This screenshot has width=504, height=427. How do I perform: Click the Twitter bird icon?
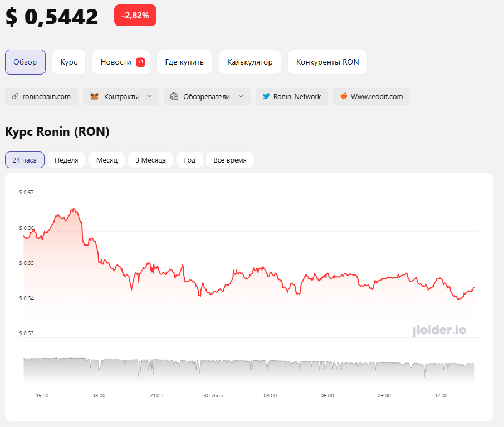266,96
